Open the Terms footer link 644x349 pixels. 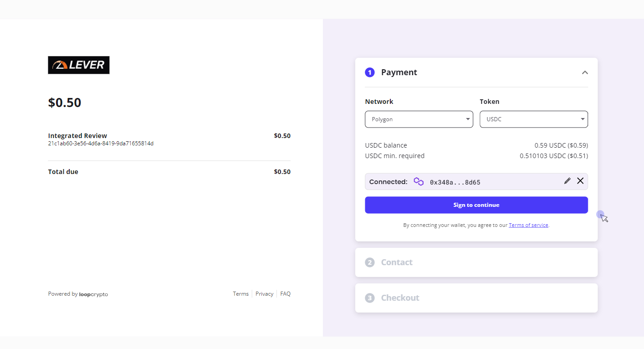point(240,293)
